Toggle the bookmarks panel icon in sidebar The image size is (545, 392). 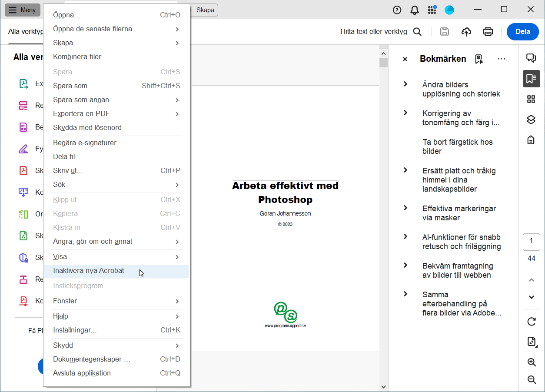point(531,79)
